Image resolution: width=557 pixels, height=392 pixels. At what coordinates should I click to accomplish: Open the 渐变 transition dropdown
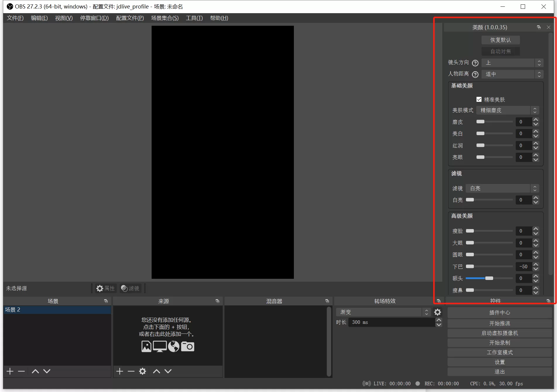pos(383,312)
